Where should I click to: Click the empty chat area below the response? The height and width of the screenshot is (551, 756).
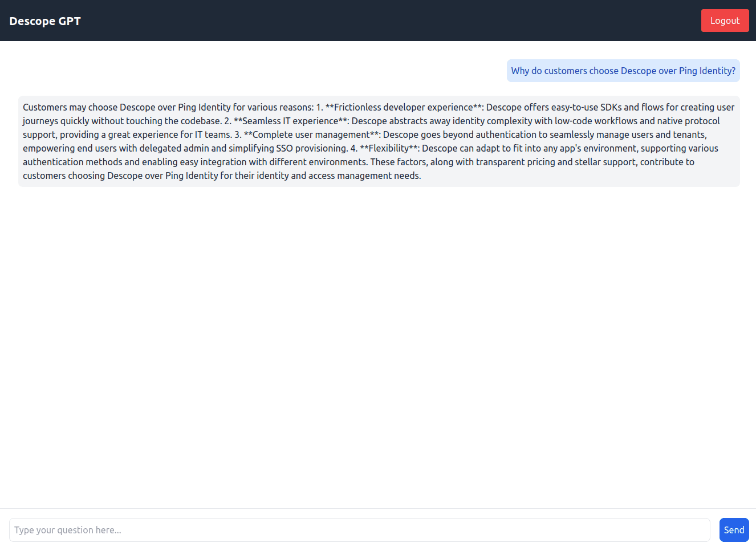click(x=378, y=342)
